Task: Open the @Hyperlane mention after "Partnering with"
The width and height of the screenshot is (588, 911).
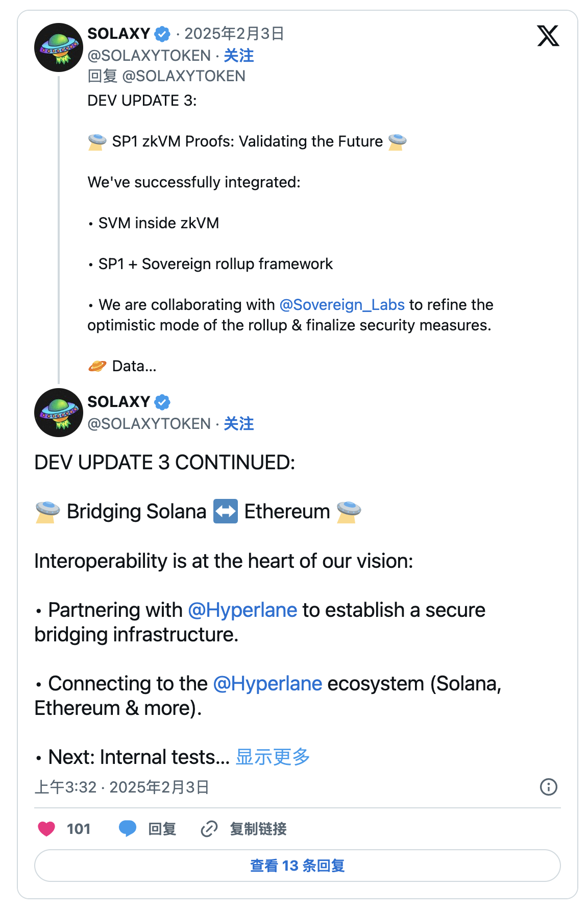Action: [242, 610]
